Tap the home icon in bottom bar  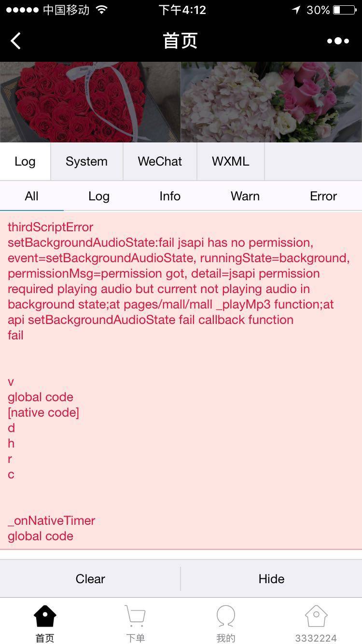click(45, 617)
